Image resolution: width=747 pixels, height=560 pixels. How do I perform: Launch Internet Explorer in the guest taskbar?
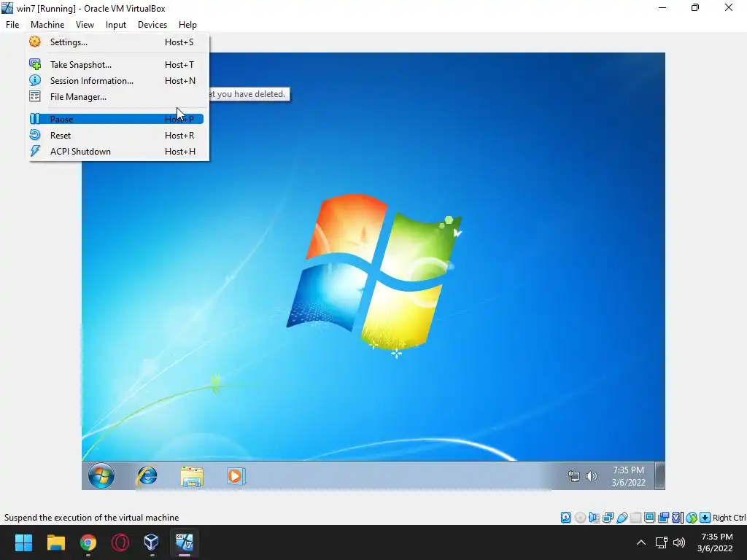coord(147,475)
